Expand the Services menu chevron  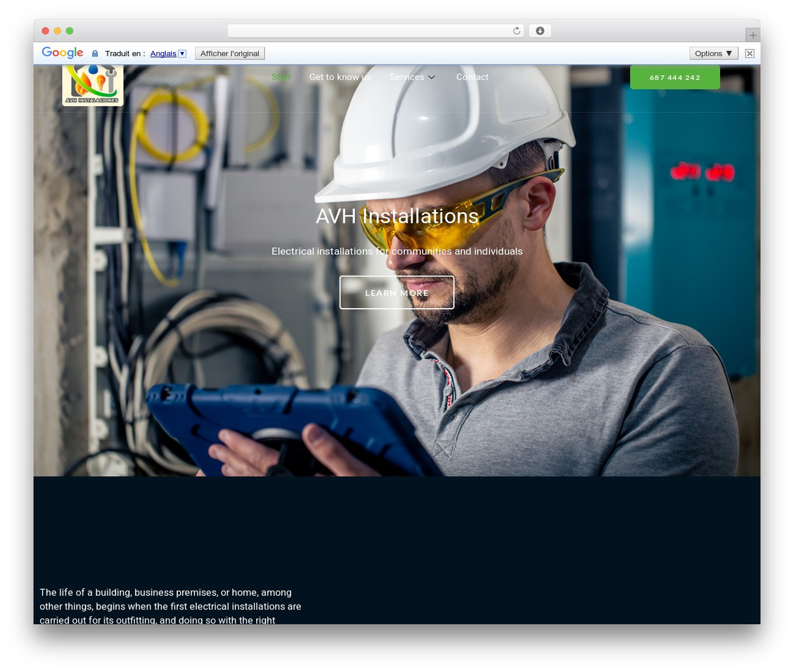(432, 77)
